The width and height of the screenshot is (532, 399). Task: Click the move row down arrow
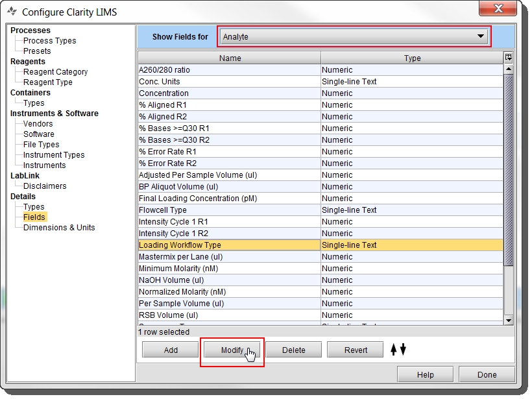pyautogui.click(x=403, y=350)
